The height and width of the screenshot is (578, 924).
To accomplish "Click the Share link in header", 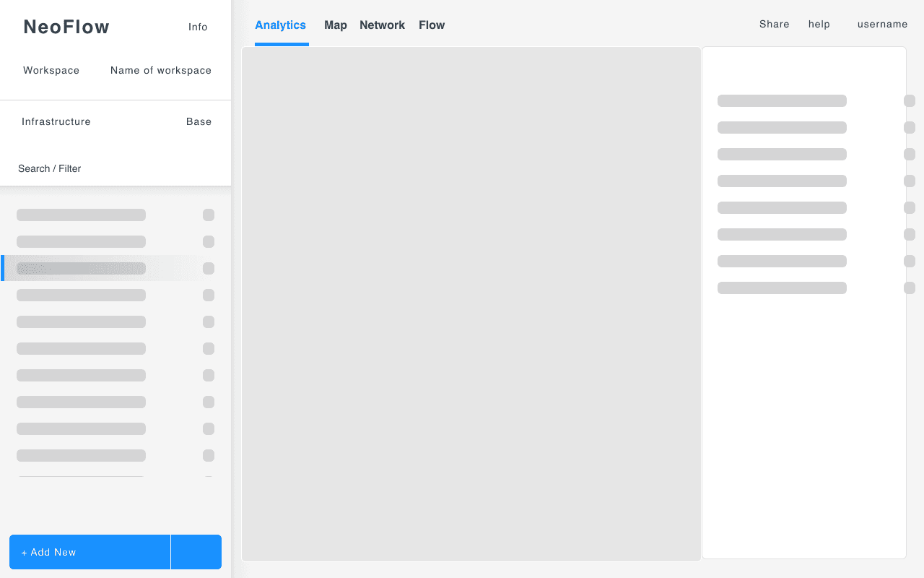I will 775,24.
